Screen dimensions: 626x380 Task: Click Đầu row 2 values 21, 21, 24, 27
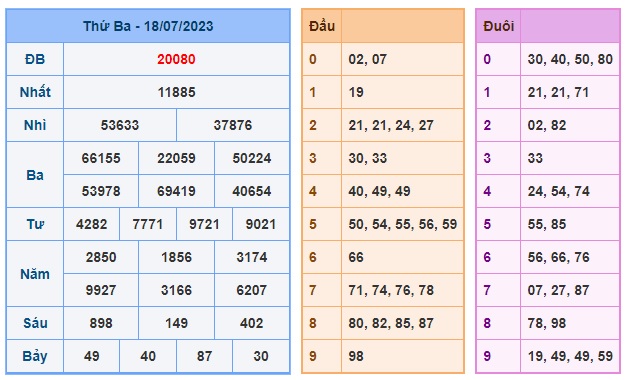tap(391, 125)
